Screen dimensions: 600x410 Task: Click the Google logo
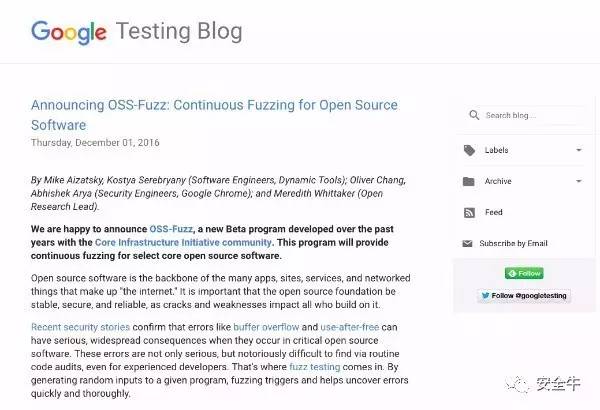[x=69, y=32]
